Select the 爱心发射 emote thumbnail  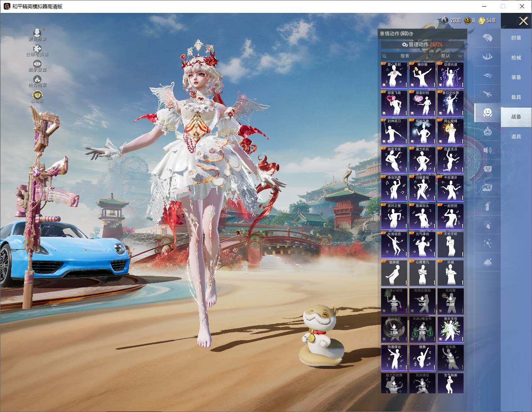[394, 75]
